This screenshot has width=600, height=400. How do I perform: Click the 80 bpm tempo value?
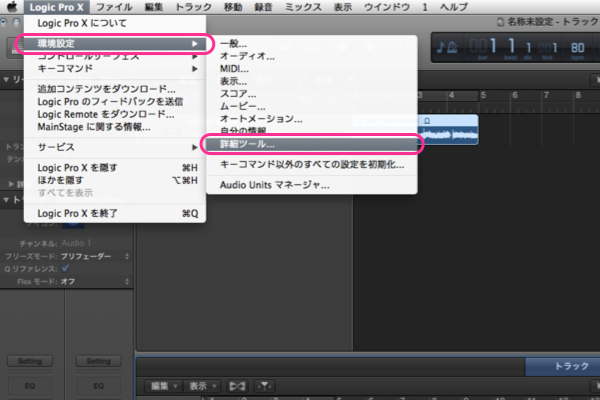577,48
